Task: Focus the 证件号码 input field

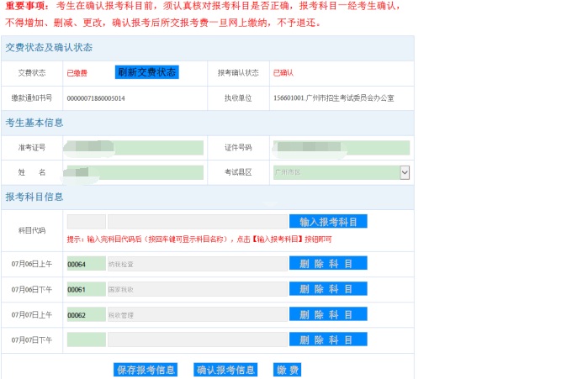Action: [341, 148]
